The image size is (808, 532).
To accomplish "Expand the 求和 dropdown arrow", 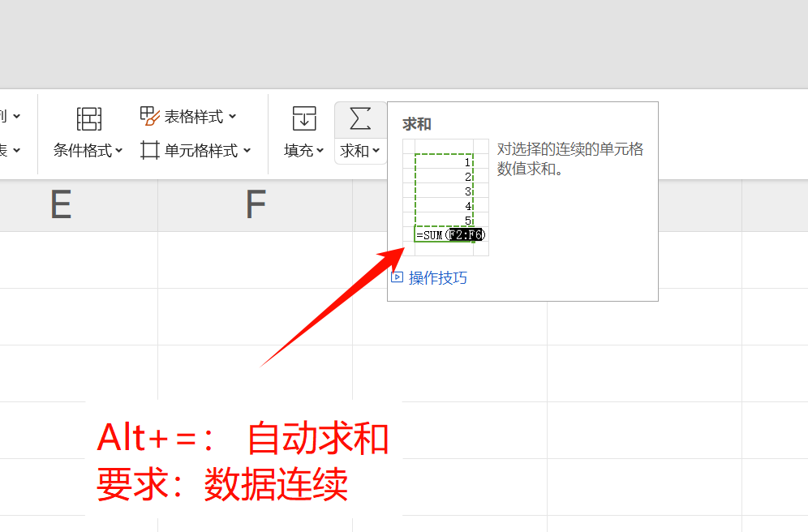I will [x=376, y=151].
